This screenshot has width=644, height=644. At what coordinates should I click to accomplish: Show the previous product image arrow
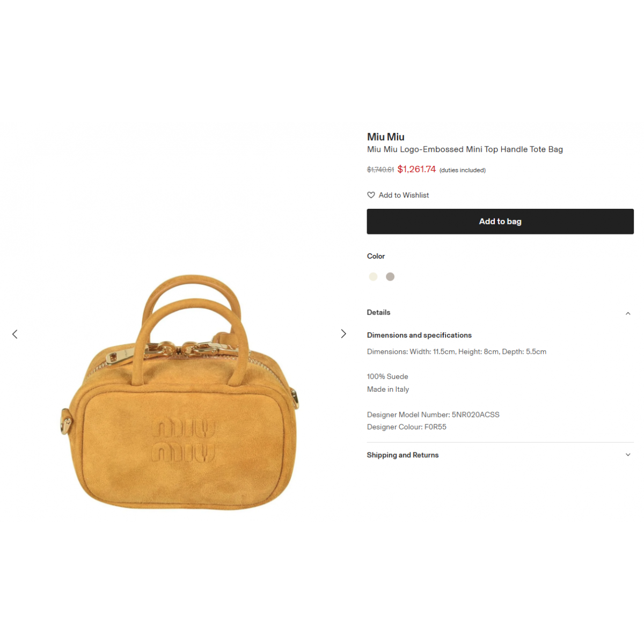[x=15, y=334]
